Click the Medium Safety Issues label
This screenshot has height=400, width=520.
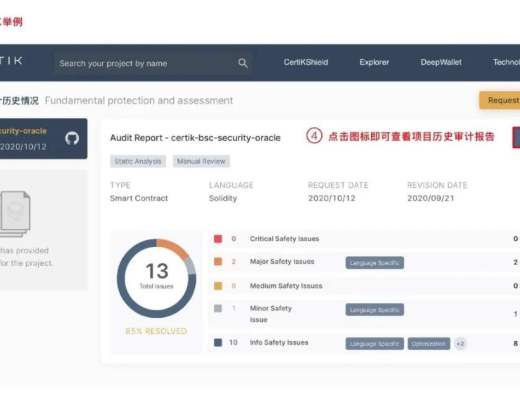point(286,286)
